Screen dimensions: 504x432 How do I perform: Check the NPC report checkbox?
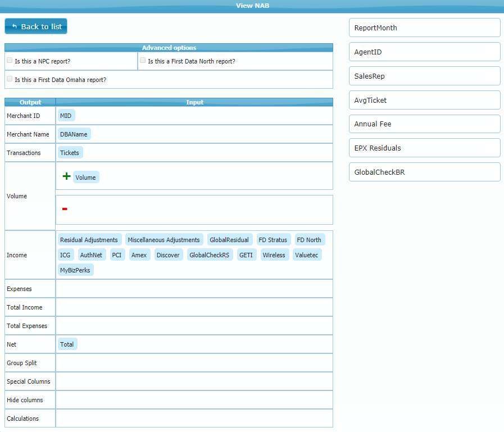(10, 60)
